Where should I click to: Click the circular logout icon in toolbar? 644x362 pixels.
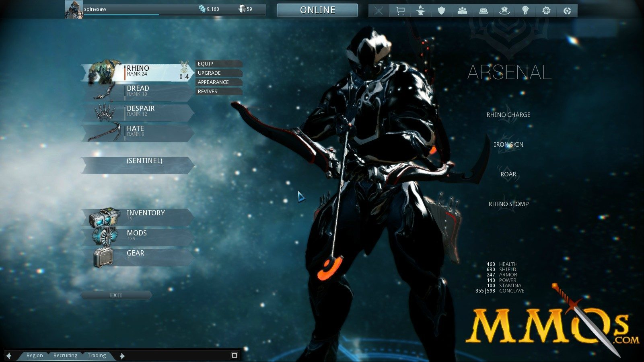(x=567, y=10)
